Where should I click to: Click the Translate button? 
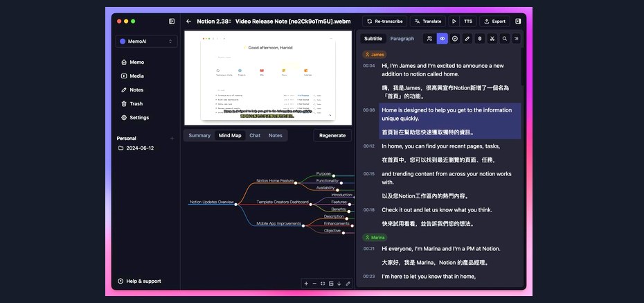click(428, 21)
